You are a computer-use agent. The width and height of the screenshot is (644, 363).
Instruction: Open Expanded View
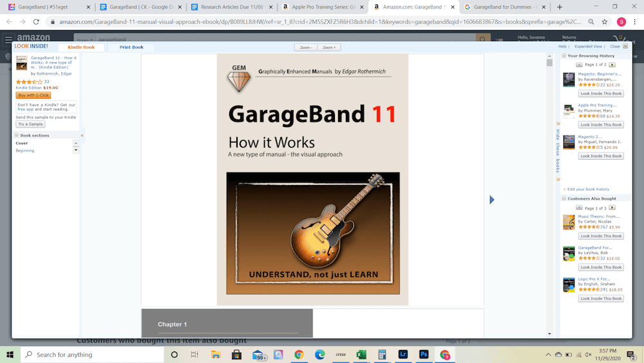(588, 46)
